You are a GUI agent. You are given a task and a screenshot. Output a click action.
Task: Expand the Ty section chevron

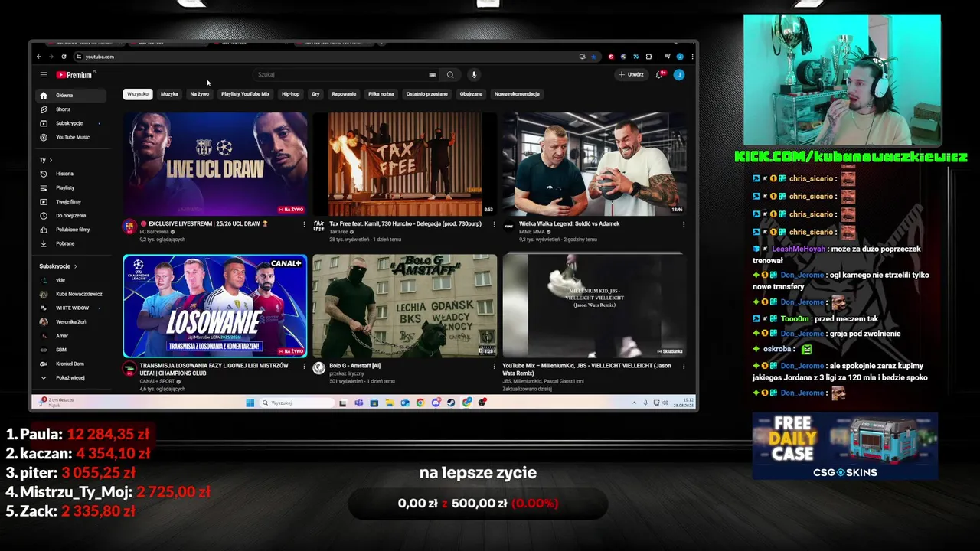[x=51, y=160]
